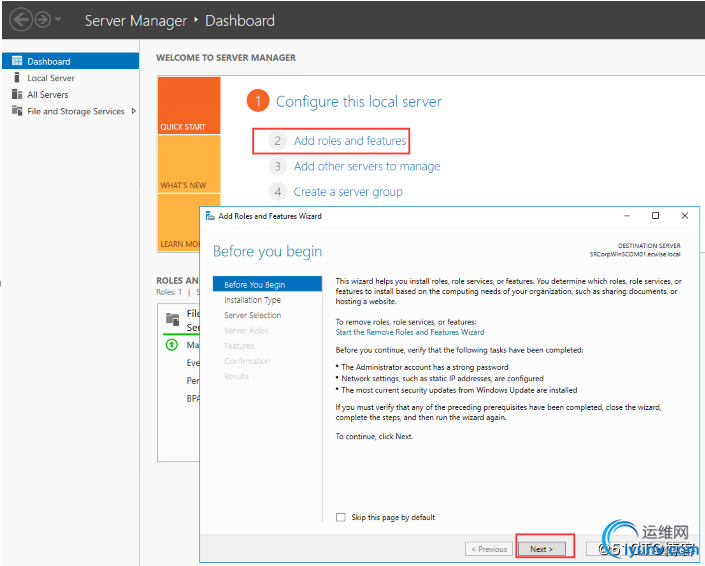Click the Previous button in wizard

(489, 549)
